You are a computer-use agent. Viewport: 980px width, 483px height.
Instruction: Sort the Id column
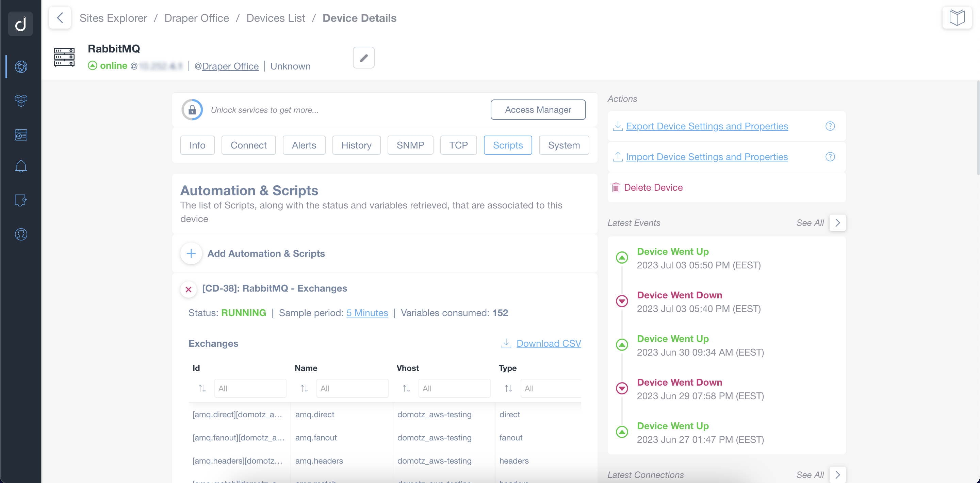[x=202, y=388]
